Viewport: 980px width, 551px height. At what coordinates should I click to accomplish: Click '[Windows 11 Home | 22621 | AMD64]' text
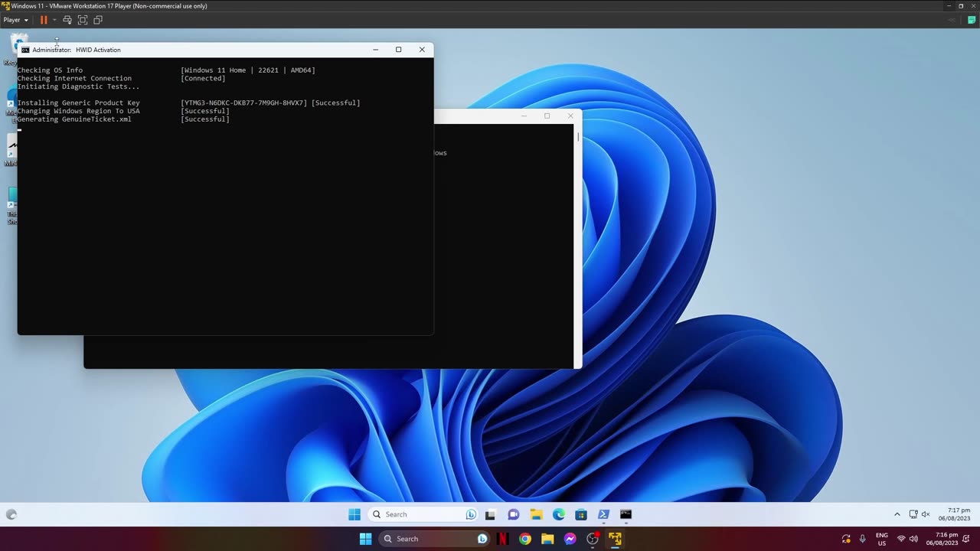pos(248,70)
